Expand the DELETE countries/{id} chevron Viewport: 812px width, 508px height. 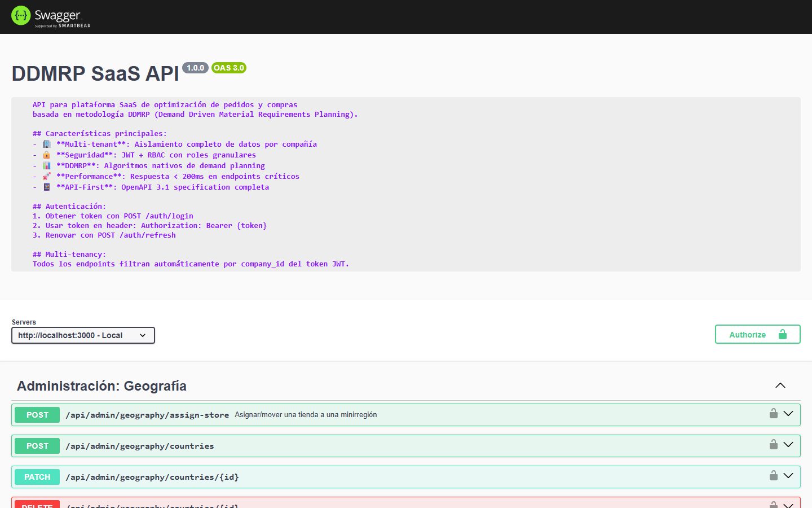click(788, 505)
